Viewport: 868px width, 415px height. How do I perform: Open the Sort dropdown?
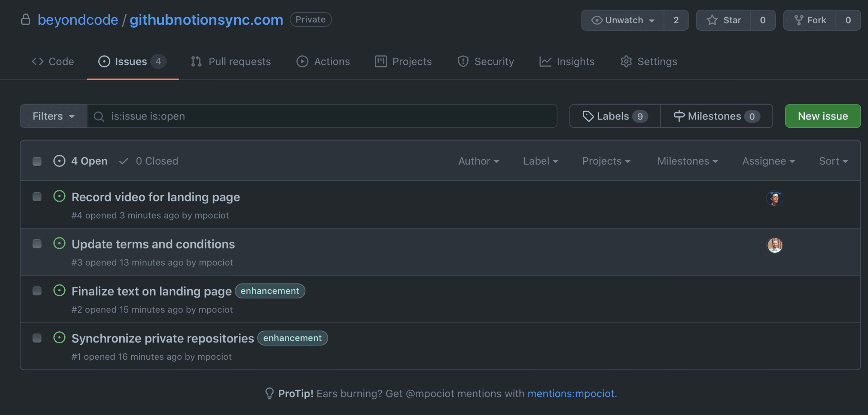tap(833, 161)
